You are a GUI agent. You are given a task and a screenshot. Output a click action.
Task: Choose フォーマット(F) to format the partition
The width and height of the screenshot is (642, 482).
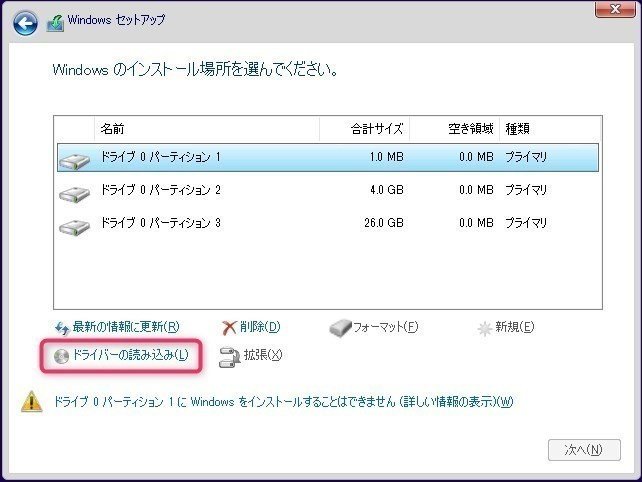pos(385,327)
